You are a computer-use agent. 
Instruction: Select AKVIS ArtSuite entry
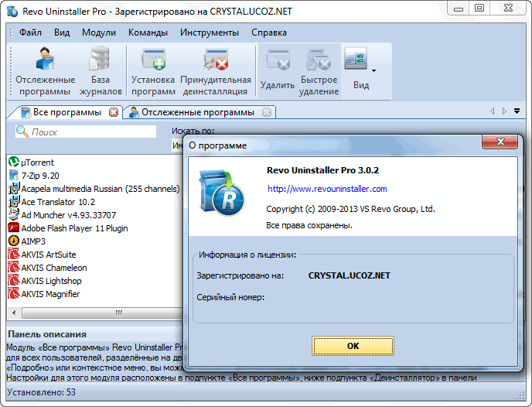click(49, 255)
